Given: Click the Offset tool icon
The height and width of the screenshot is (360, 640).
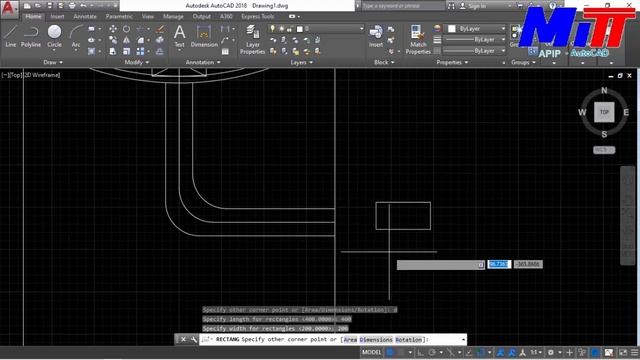Looking at the screenshot, I should [x=160, y=51].
